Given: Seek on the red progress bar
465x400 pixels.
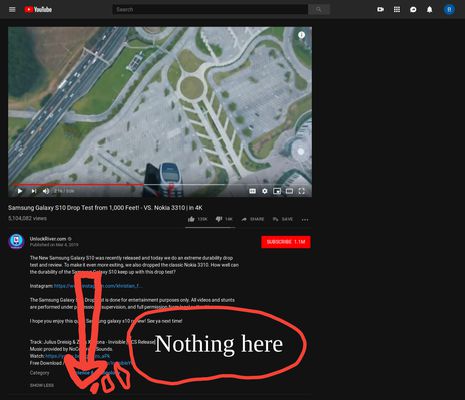Looking at the screenshot, I should point(160,184).
